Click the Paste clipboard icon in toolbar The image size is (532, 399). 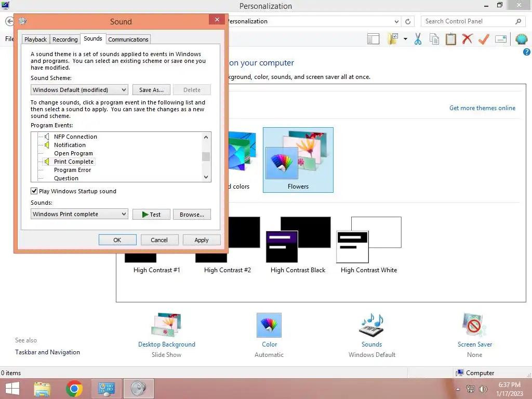[450, 39]
